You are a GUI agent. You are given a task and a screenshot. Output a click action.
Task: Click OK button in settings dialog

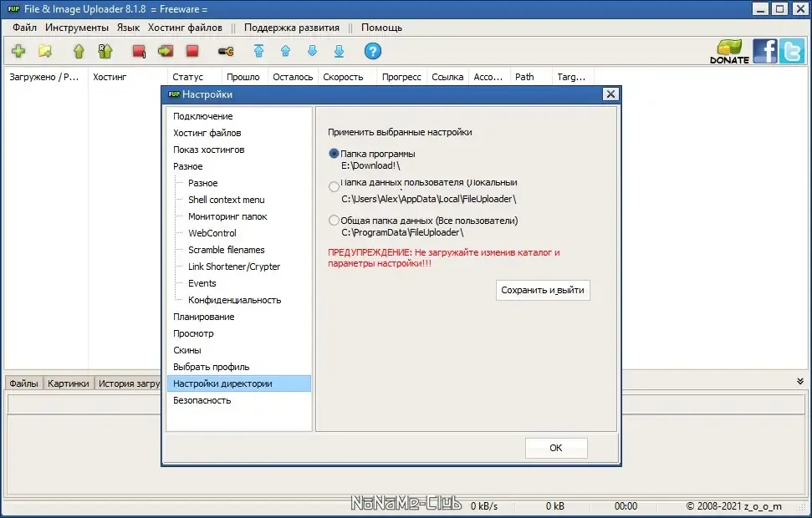(556, 448)
